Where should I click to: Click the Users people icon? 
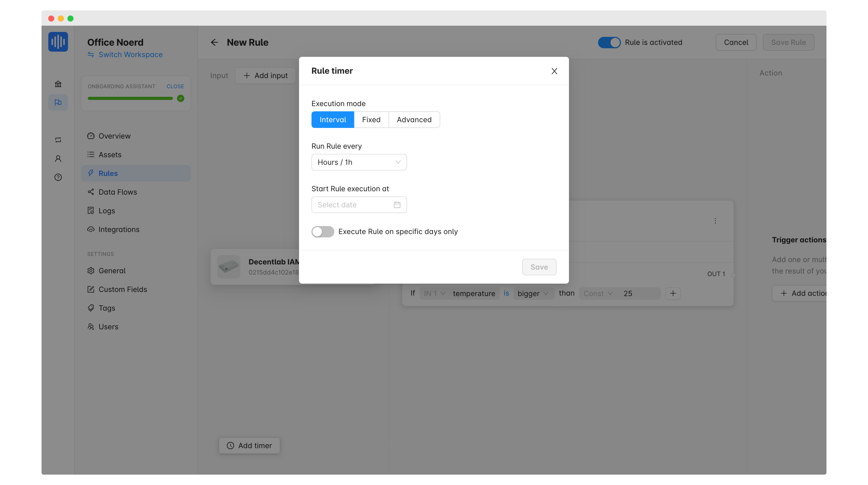tap(91, 327)
